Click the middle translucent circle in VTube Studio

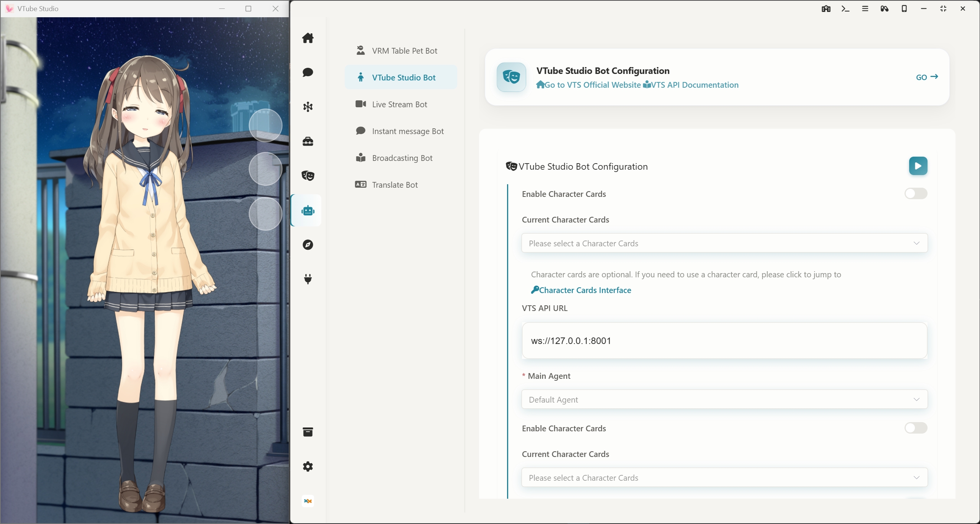[265, 169]
